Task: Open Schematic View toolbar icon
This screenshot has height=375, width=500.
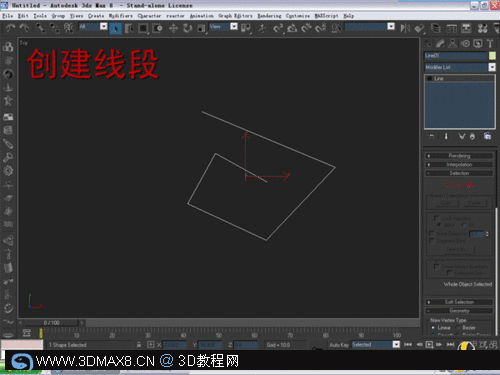Action: (x=466, y=28)
